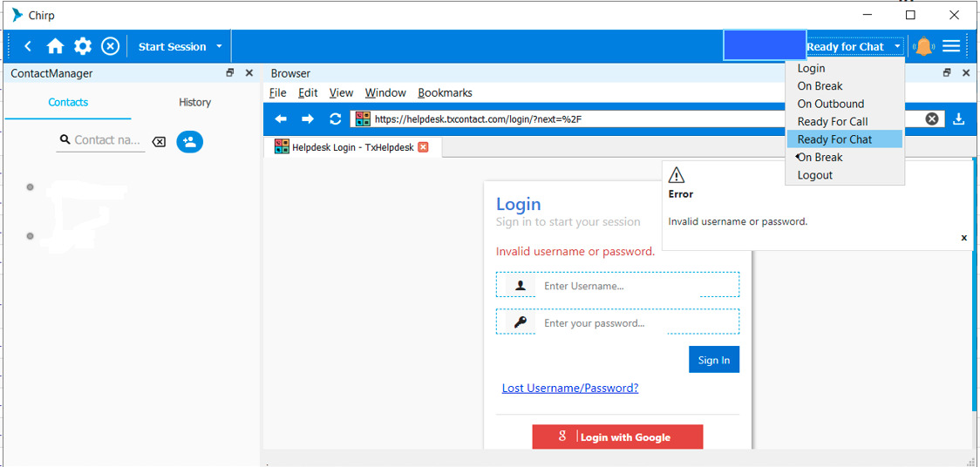
Task: Open the Lost Username/Password link
Action: [570, 388]
